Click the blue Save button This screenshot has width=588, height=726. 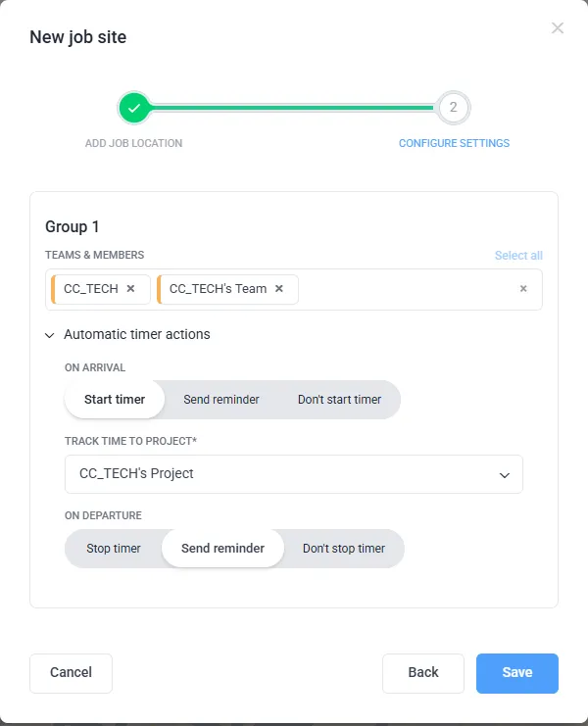coord(516,673)
